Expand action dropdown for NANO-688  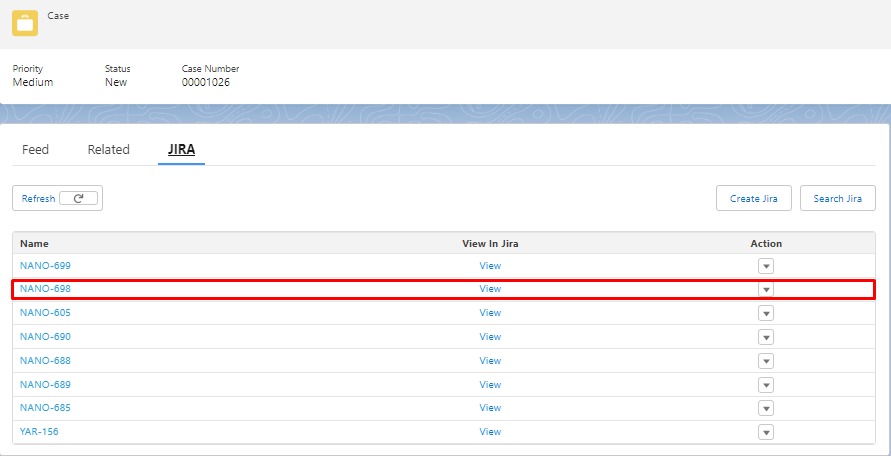[x=766, y=361]
